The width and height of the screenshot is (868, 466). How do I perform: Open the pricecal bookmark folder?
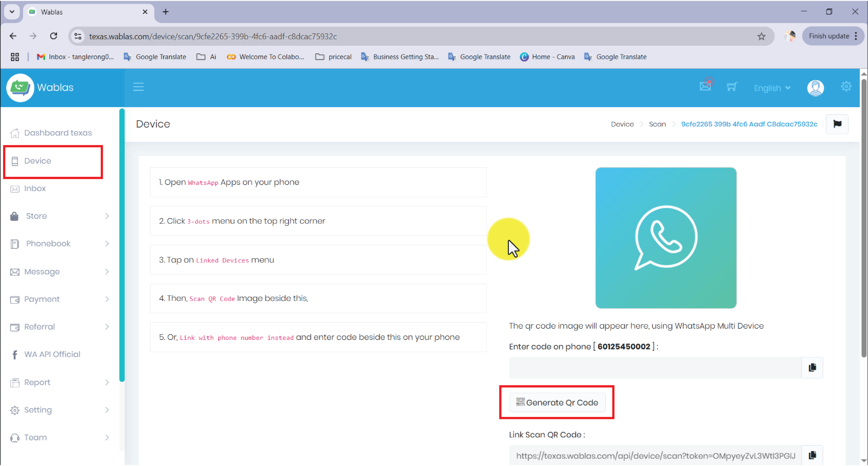333,57
